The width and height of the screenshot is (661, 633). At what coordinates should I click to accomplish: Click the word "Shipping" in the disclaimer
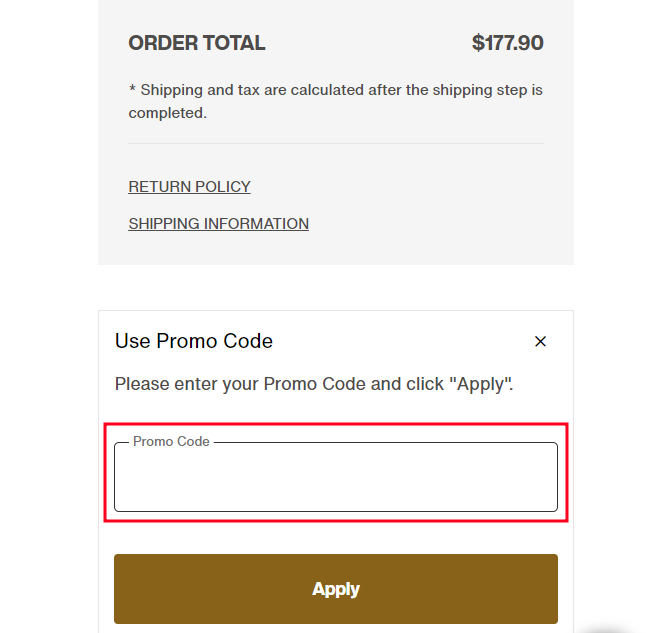pyautogui.click(x=173, y=90)
